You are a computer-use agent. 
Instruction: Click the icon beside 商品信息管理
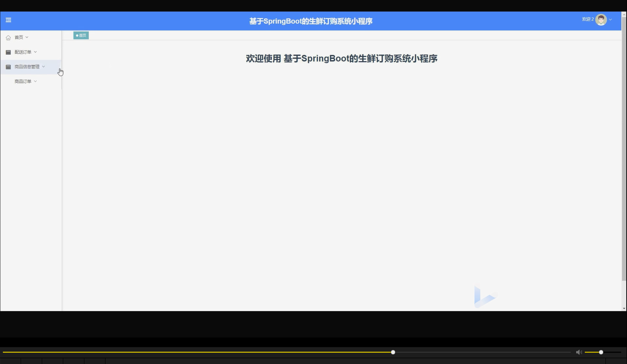[8, 67]
